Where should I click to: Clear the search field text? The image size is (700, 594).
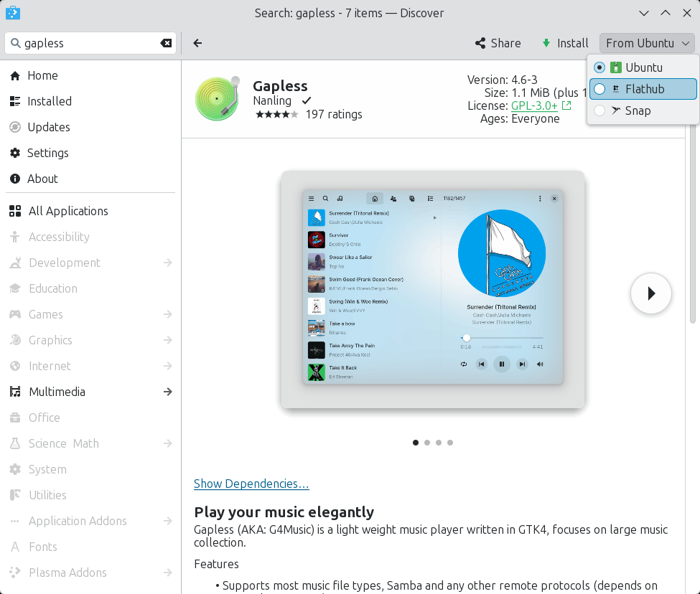pos(166,43)
